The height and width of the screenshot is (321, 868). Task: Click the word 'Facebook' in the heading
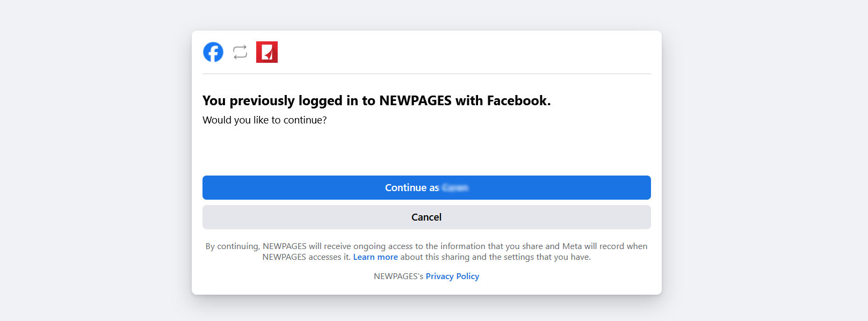point(517,101)
